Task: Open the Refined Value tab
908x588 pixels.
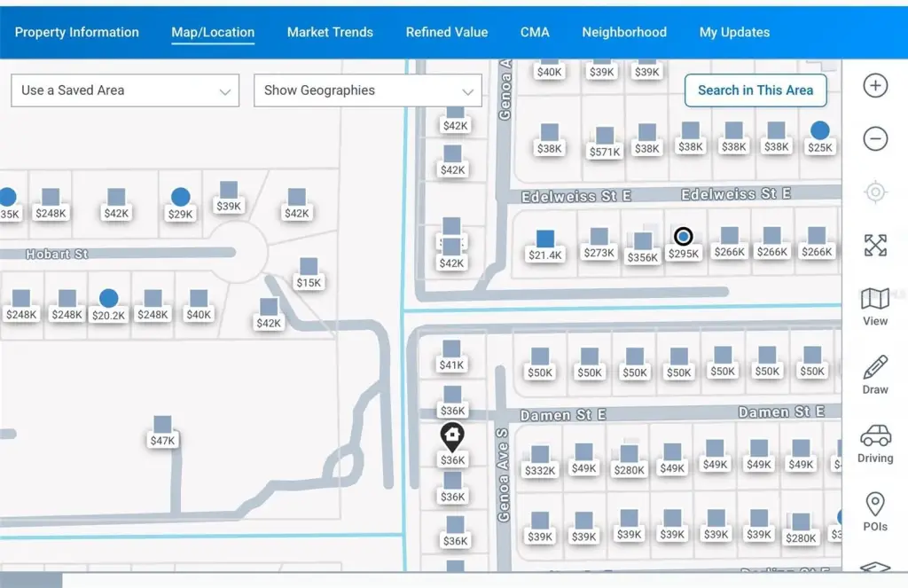Action: [447, 32]
